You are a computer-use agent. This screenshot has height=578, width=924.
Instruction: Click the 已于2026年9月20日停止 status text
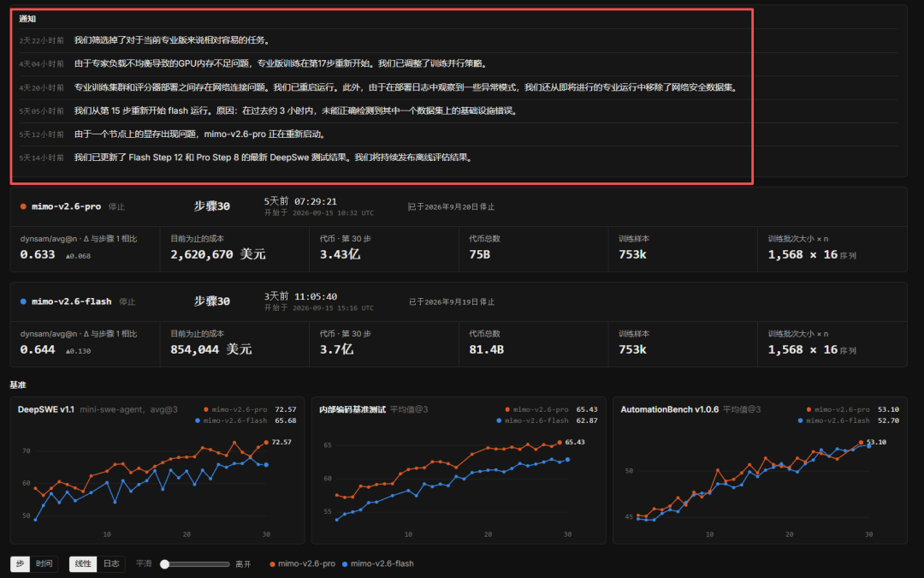click(x=452, y=207)
